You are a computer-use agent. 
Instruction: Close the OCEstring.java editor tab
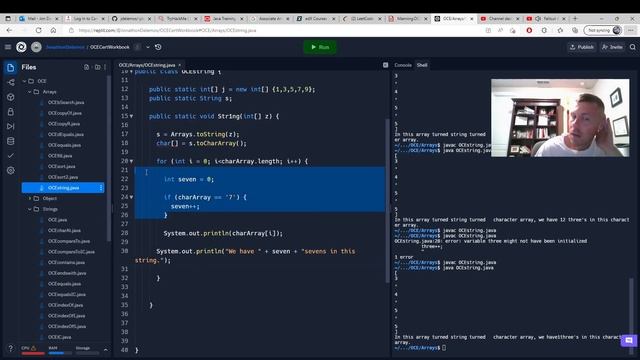click(x=179, y=65)
